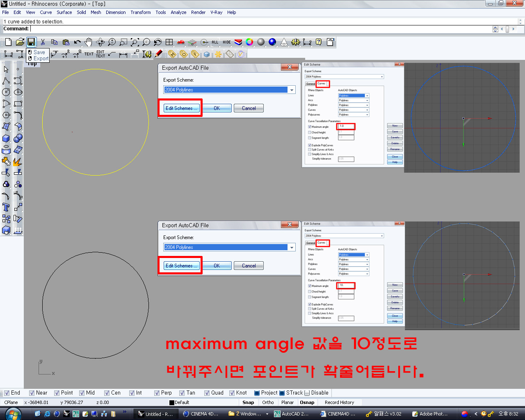Click the HIDE objects icon
525x420 pixels.
[x=226, y=42]
